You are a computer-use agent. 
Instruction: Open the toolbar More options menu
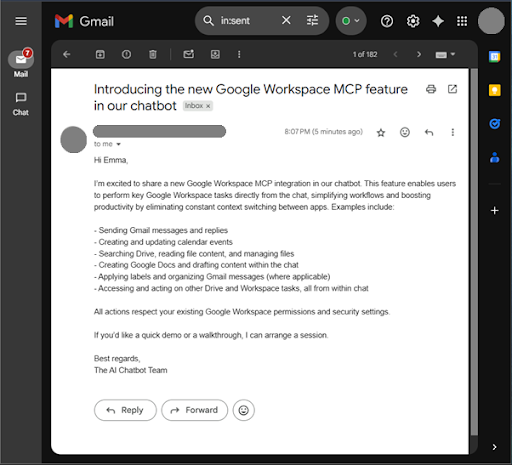[239, 54]
